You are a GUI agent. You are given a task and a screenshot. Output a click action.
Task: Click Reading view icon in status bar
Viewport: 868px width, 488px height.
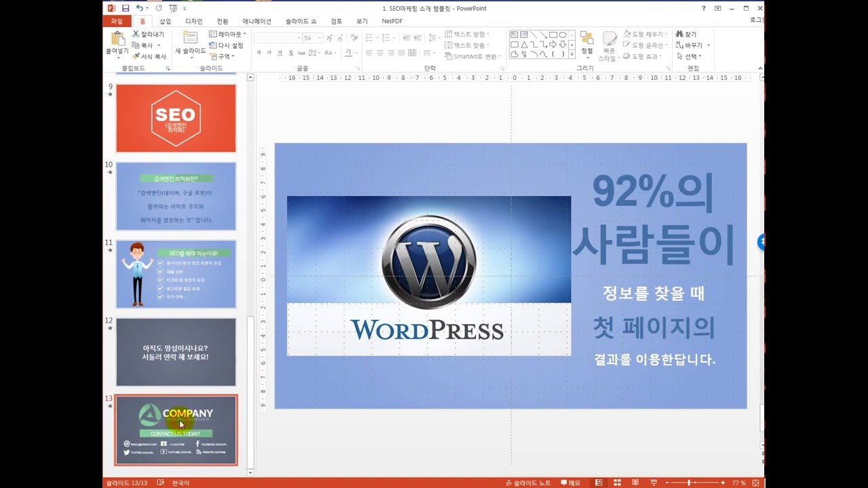click(634, 483)
